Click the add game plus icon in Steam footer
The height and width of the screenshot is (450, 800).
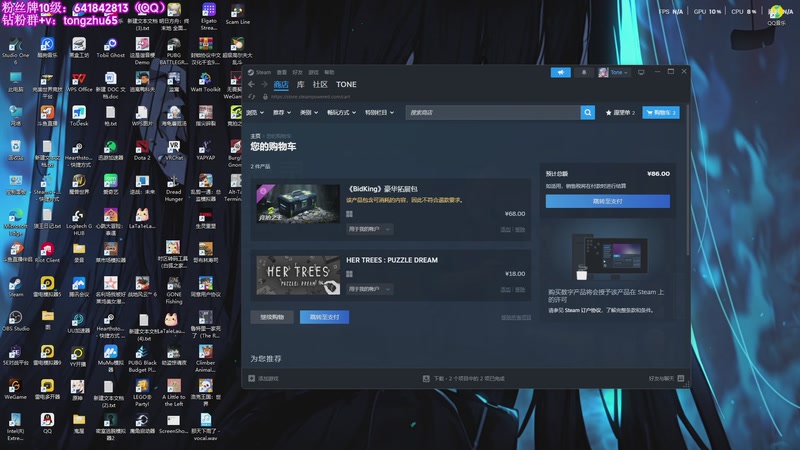click(x=252, y=379)
